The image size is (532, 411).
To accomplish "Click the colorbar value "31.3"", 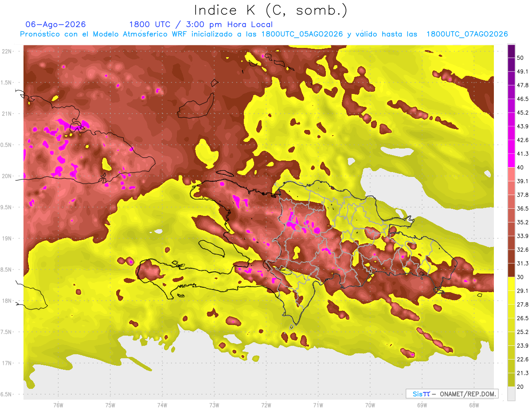I will click(522, 263).
